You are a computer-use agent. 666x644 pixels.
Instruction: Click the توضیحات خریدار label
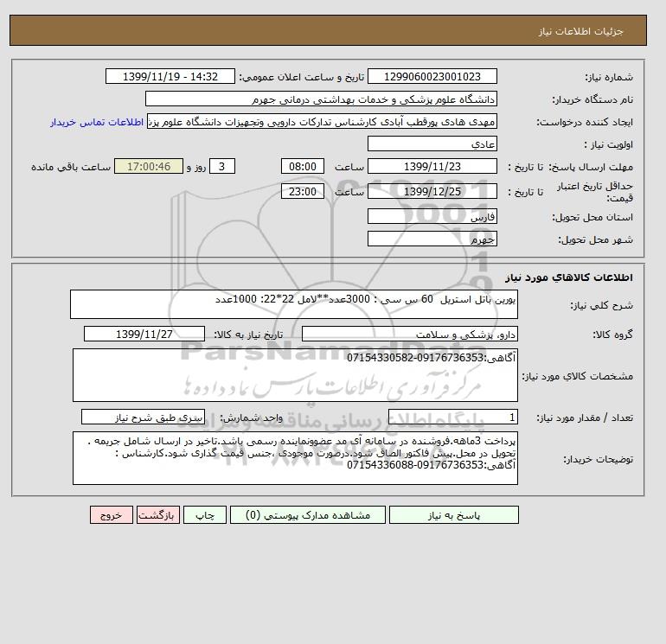click(598, 459)
